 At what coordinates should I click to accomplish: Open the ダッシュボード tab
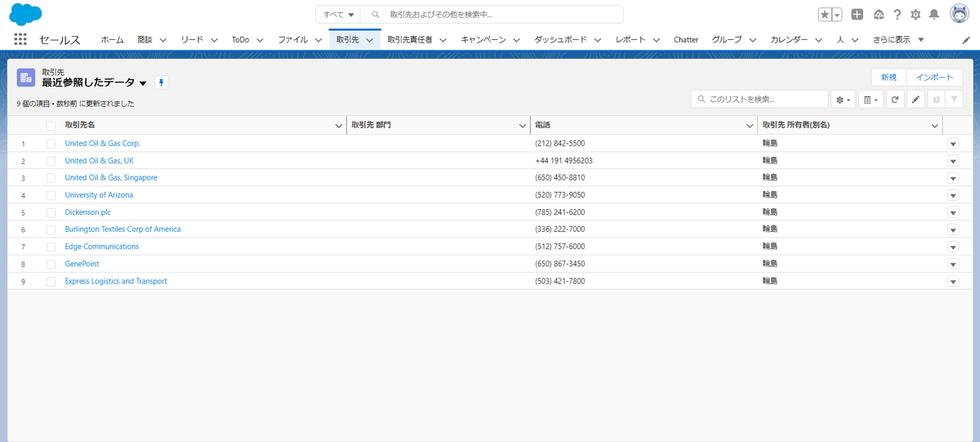560,39
